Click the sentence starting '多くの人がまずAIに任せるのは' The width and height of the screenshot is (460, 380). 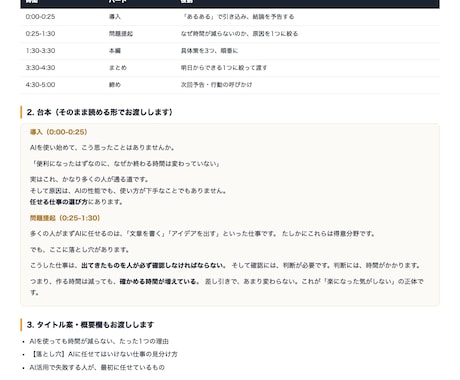coord(154,234)
